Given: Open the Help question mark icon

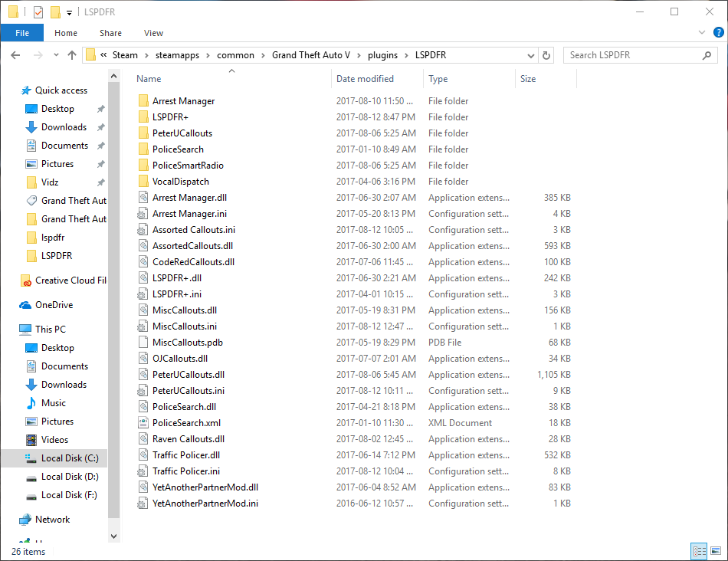Looking at the screenshot, I should tap(718, 32).
